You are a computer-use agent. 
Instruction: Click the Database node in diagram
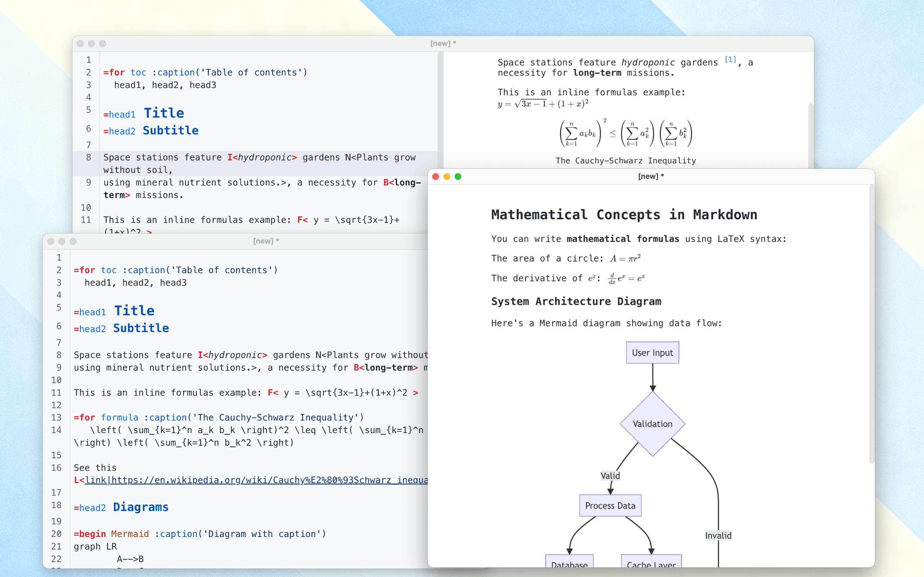point(569,562)
